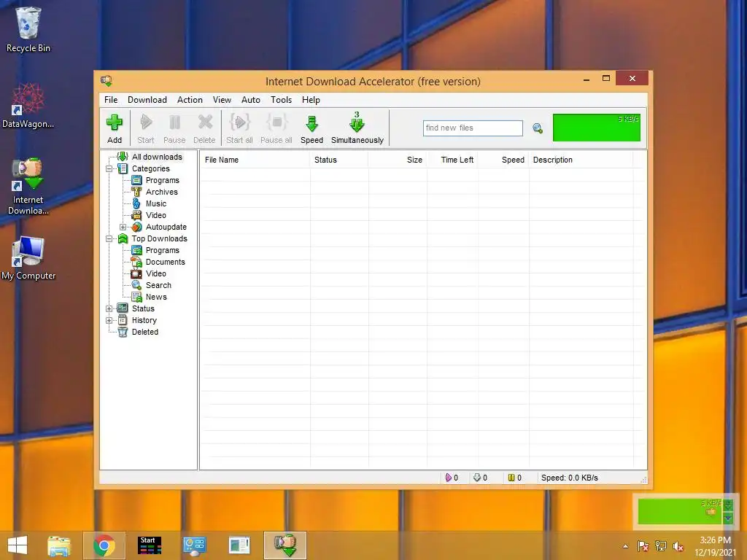The width and height of the screenshot is (747, 560).
Task: Click the active downloads counter in status bar
Action: pos(452,478)
